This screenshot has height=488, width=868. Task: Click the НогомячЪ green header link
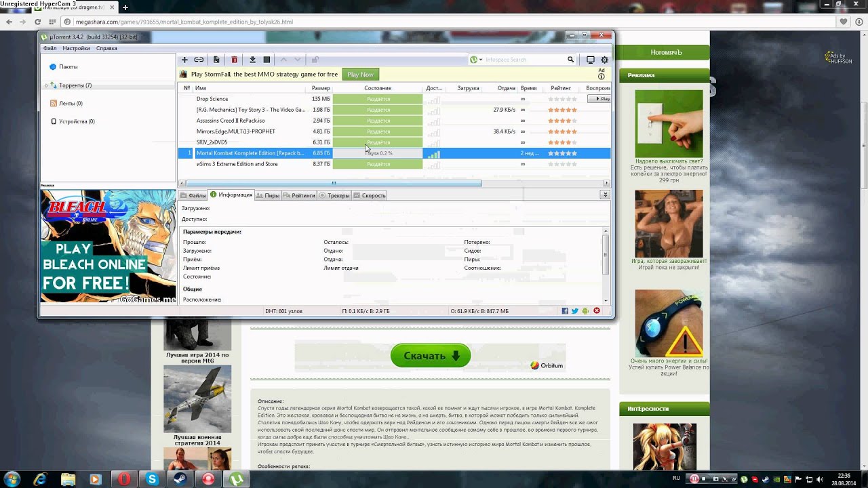tap(666, 52)
